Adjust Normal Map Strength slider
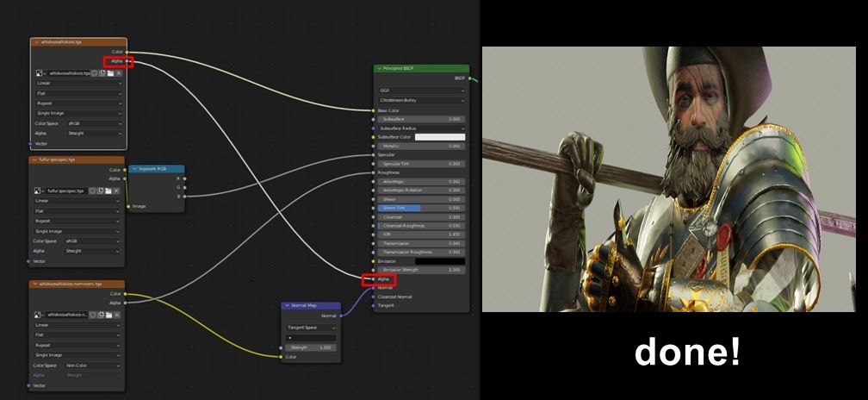The width and height of the screenshot is (868, 400). tap(311, 347)
